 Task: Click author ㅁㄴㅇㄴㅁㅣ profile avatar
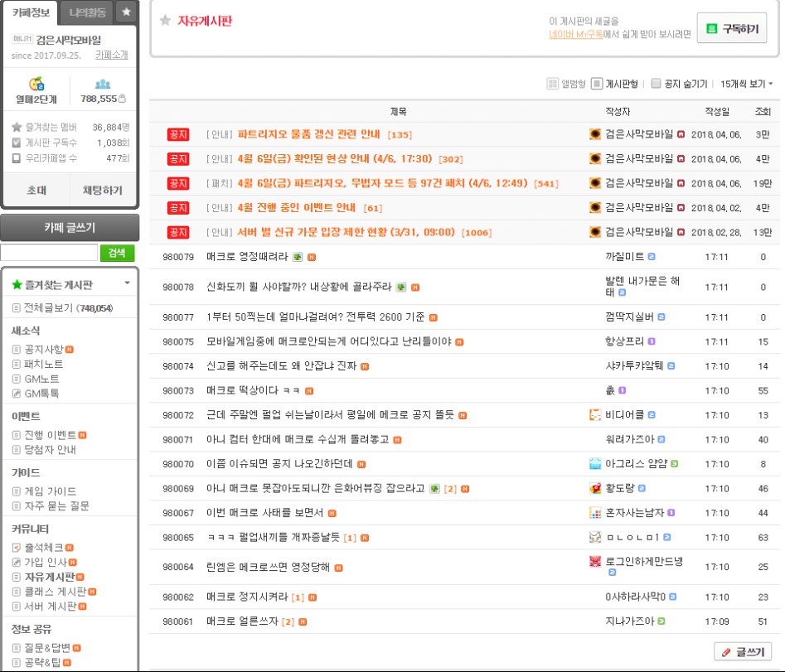[594, 537]
